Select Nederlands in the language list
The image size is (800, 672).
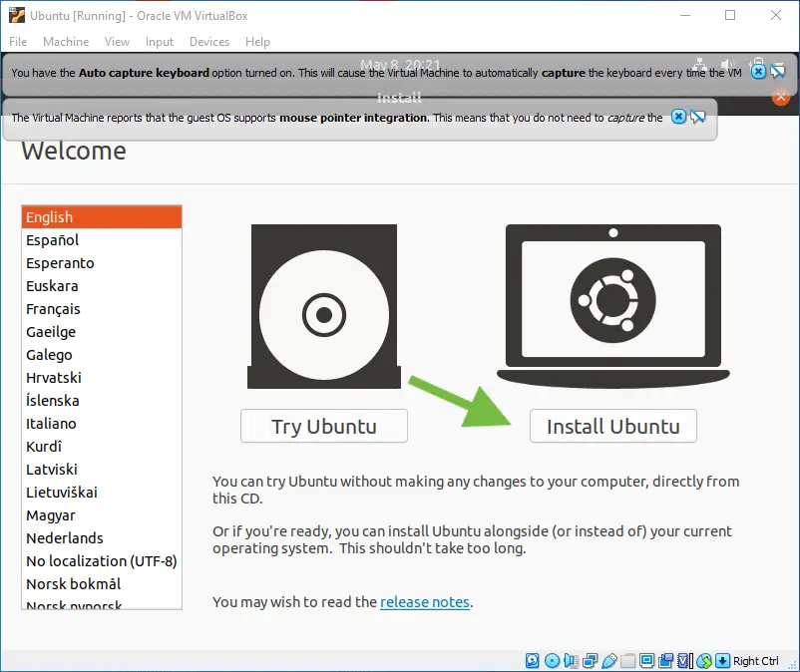coord(102,538)
